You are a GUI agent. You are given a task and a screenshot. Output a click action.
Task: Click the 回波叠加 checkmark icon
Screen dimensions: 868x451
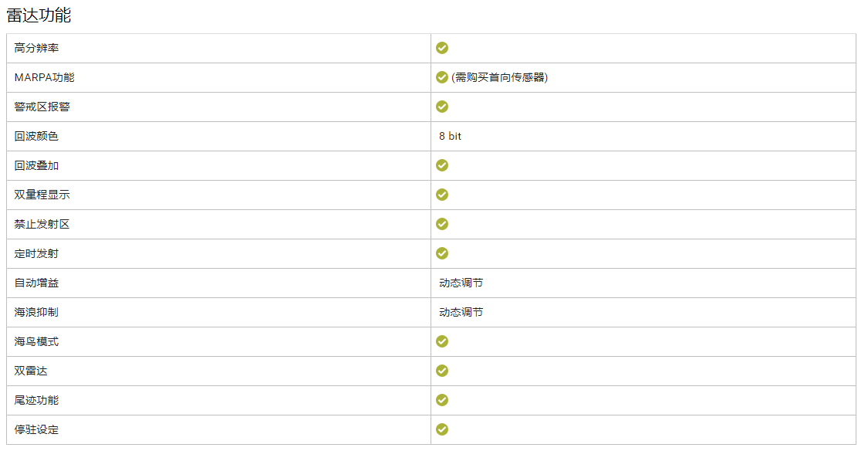442,165
